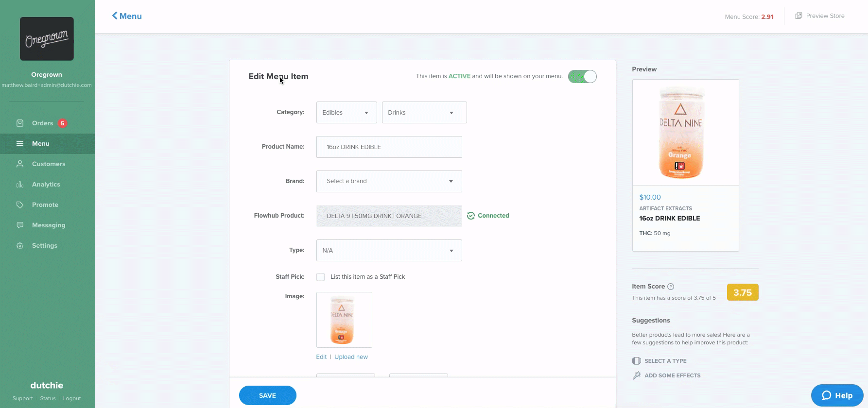Click the Promote tag icon

[x=20, y=205]
